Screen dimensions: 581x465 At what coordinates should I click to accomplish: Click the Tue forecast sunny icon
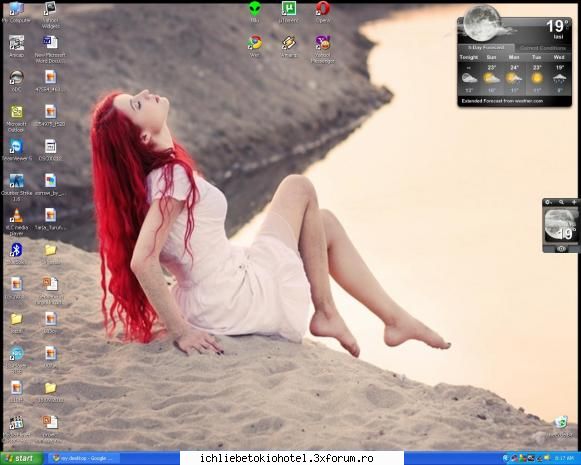pyautogui.click(x=537, y=78)
